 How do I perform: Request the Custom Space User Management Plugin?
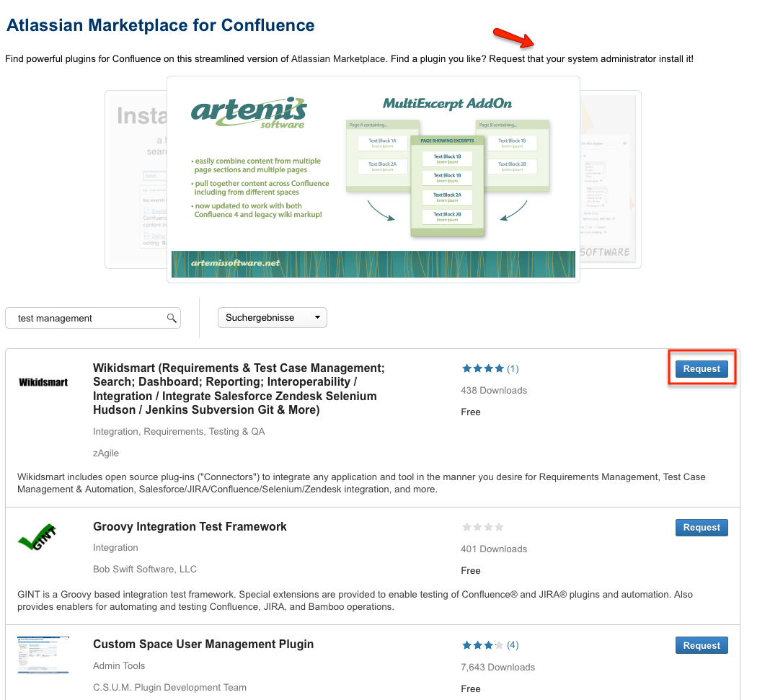tap(702, 645)
